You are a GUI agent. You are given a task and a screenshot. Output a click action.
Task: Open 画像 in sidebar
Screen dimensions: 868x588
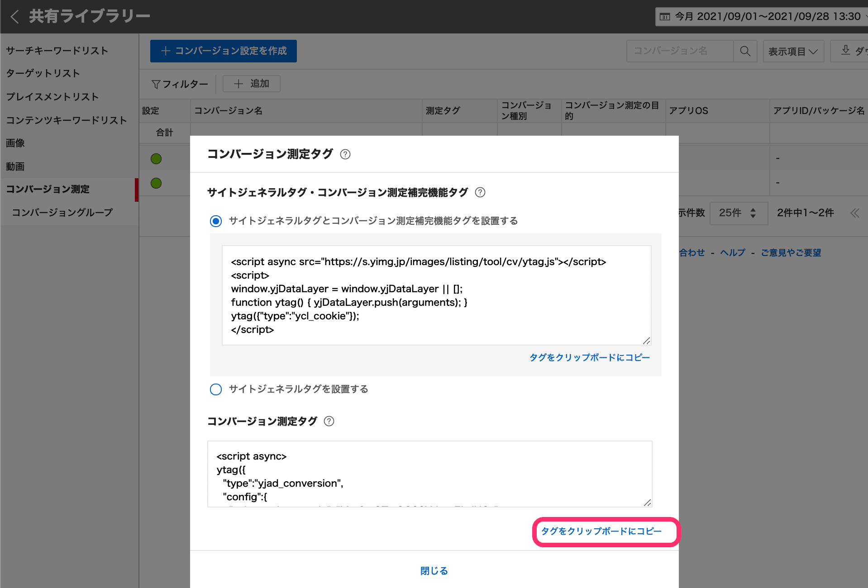(15, 143)
